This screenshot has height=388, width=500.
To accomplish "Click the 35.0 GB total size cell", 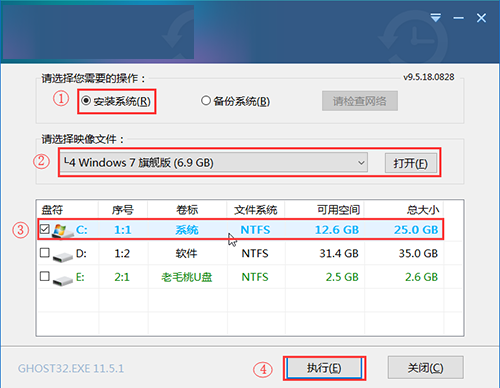I will point(418,254).
